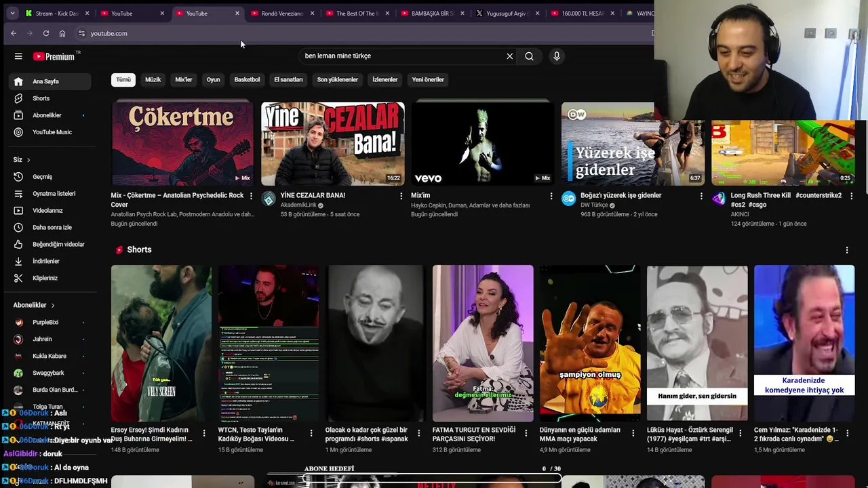The image size is (868, 488).
Task: Click DW Türkçe channel avatar
Action: [x=568, y=199]
